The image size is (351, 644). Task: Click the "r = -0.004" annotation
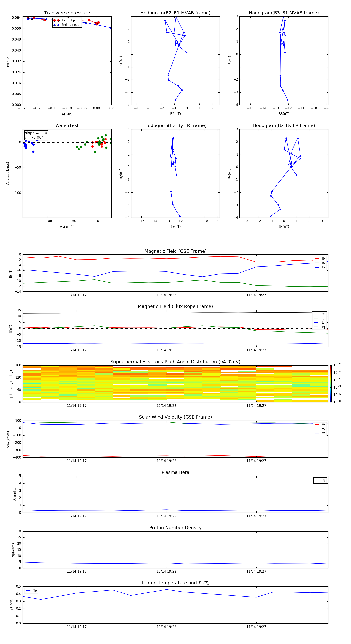coord(35,137)
